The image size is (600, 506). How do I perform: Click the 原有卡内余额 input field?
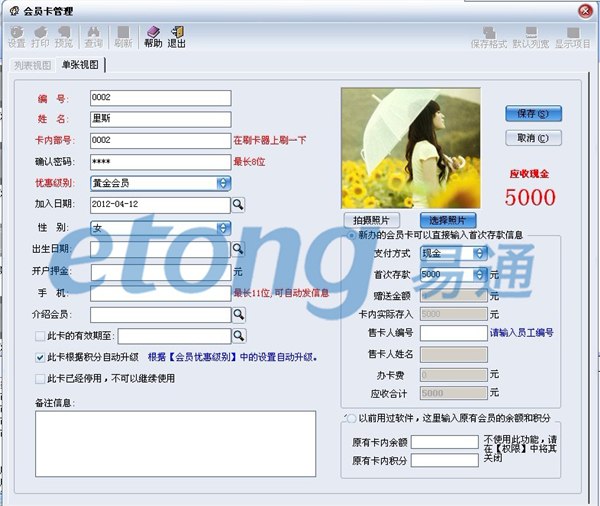pos(445,442)
